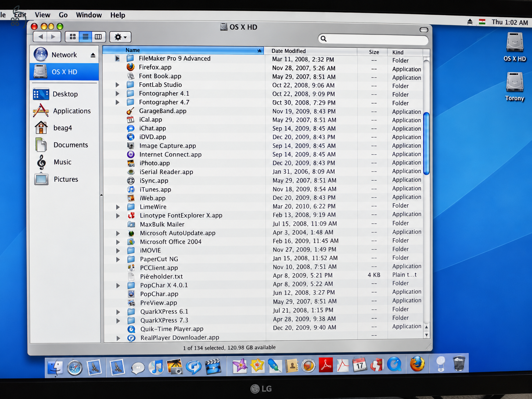Open the flag input menu in menu bar
Screen dimensions: 532x399
482,22
